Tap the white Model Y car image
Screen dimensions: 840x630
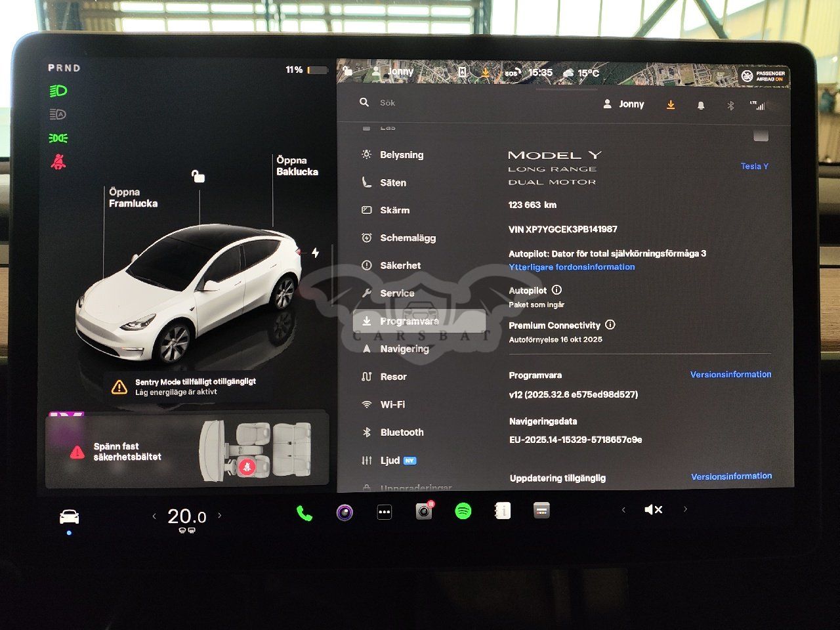tap(190, 295)
